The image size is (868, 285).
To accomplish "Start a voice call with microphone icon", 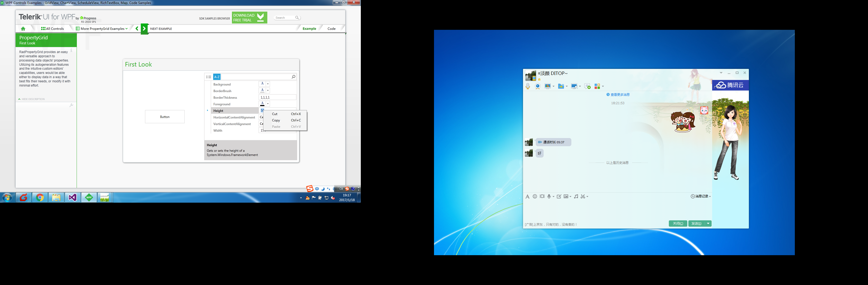I will click(x=528, y=87).
